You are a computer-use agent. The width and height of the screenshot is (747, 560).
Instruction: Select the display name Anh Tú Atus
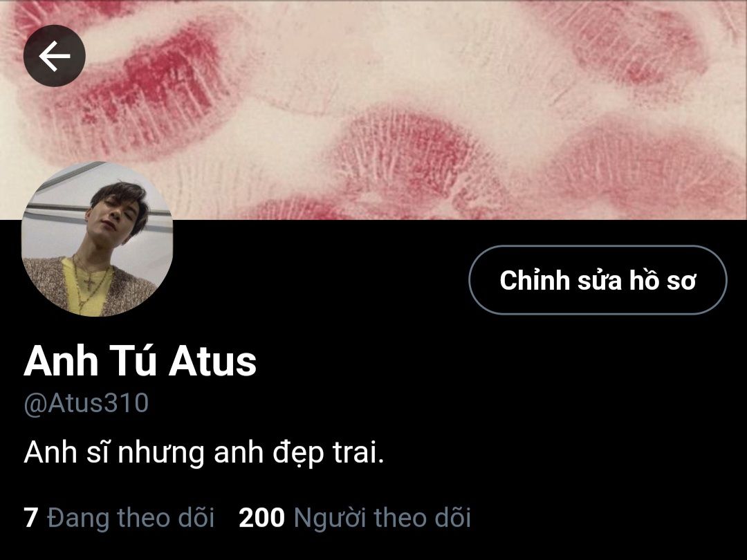(140, 361)
